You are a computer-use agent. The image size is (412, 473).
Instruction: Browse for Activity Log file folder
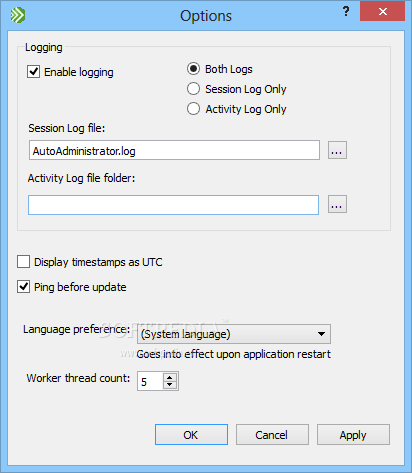point(337,204)
